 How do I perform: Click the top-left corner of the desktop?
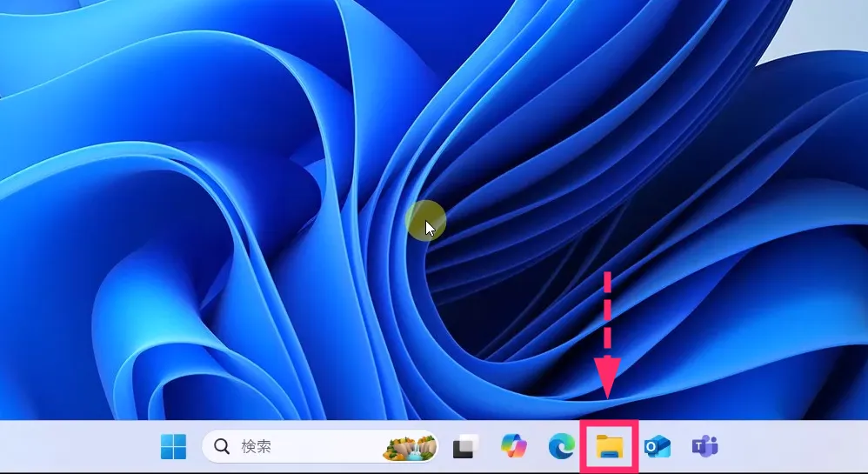[9, 9]
